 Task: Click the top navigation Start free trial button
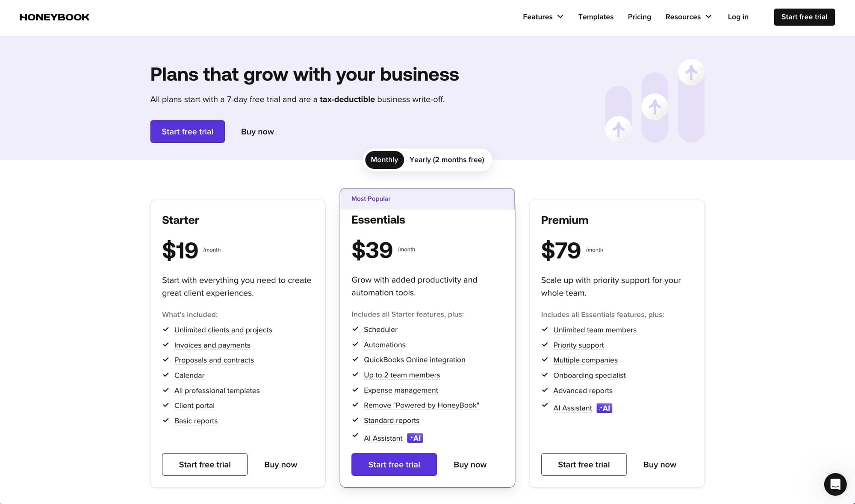(x=804, y=17)
